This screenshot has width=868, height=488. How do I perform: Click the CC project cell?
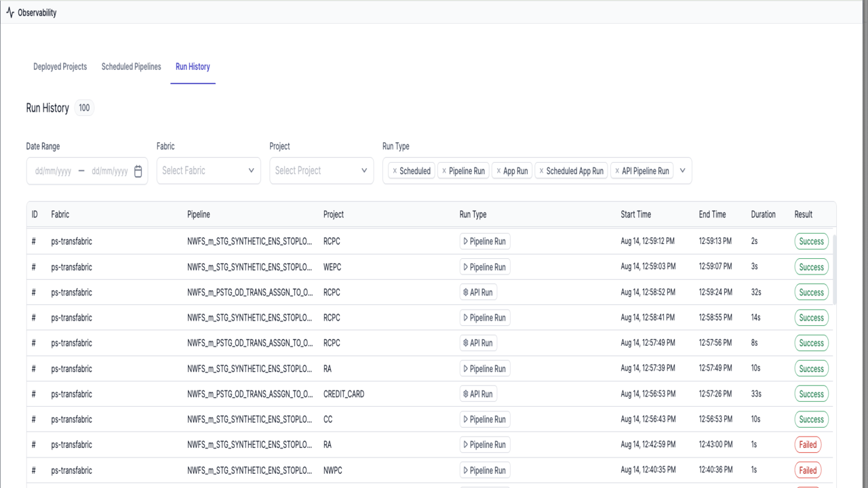click(x=328, y=420)
